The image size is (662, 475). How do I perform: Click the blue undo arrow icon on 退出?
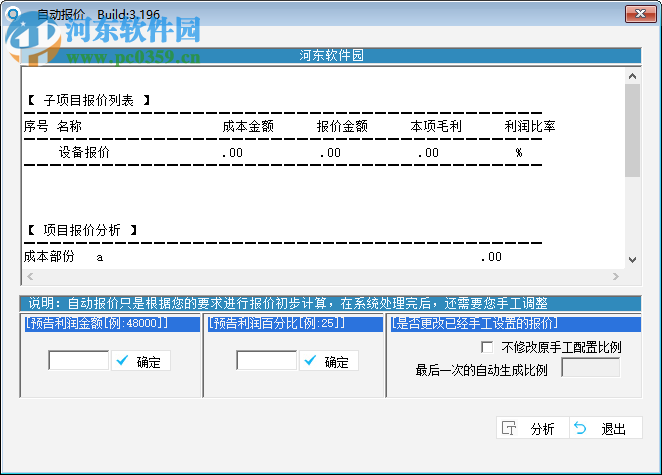580,428
